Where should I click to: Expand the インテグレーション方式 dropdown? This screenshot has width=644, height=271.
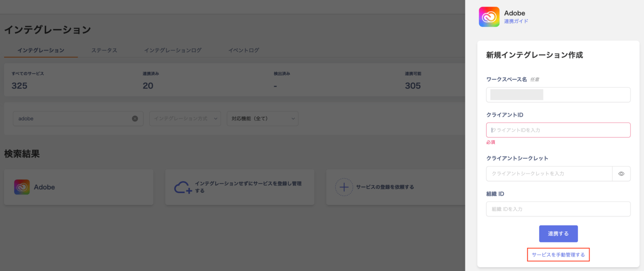pos(185,119)
